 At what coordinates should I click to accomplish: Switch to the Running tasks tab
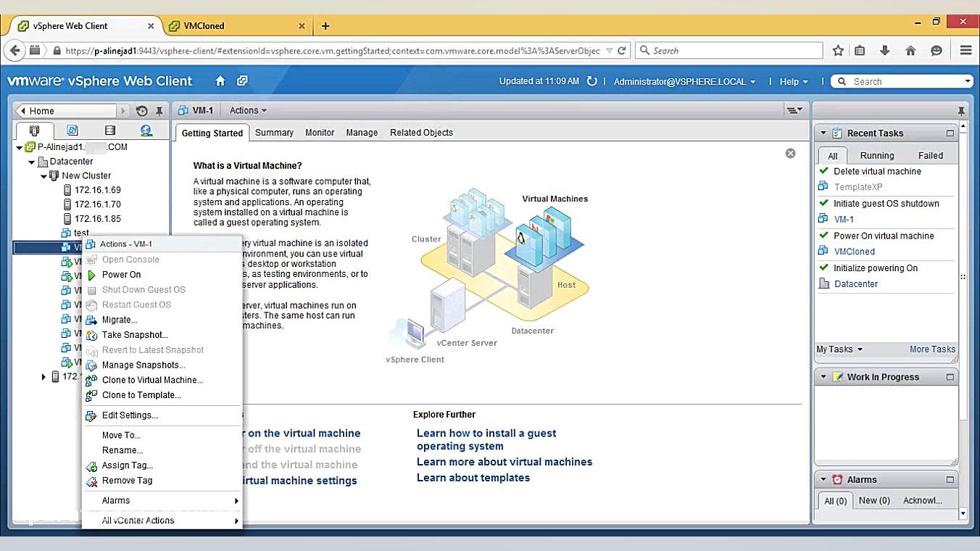pos(876,155)
